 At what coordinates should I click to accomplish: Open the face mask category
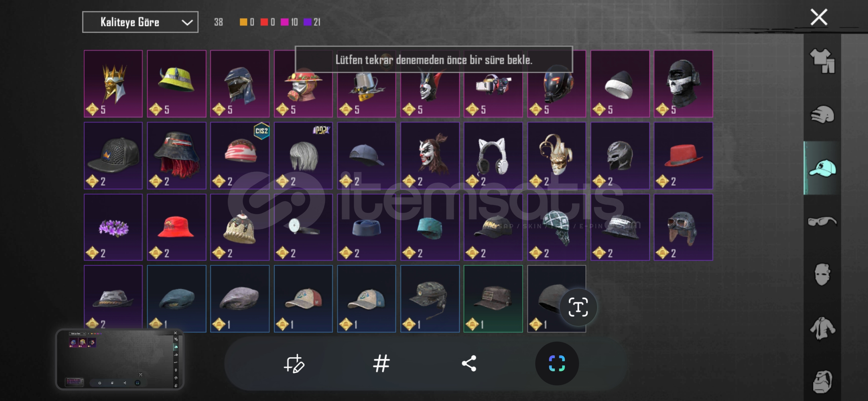click(822, 274)
